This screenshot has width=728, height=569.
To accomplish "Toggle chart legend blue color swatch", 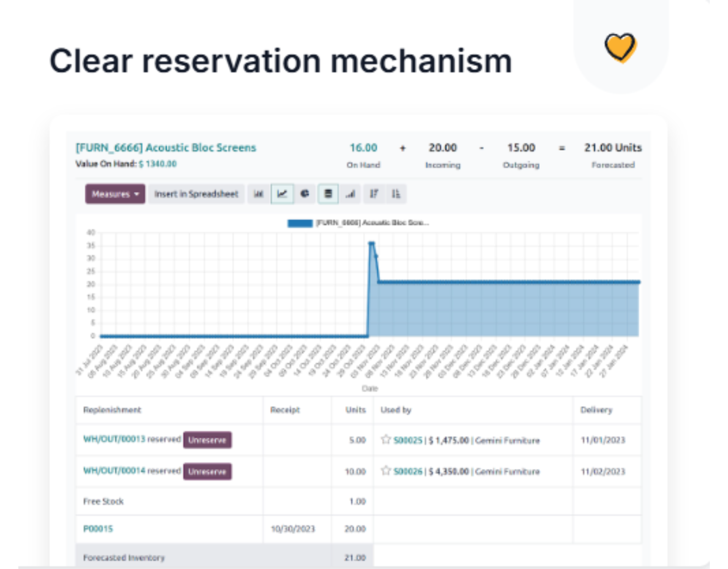I will point(300,223).
